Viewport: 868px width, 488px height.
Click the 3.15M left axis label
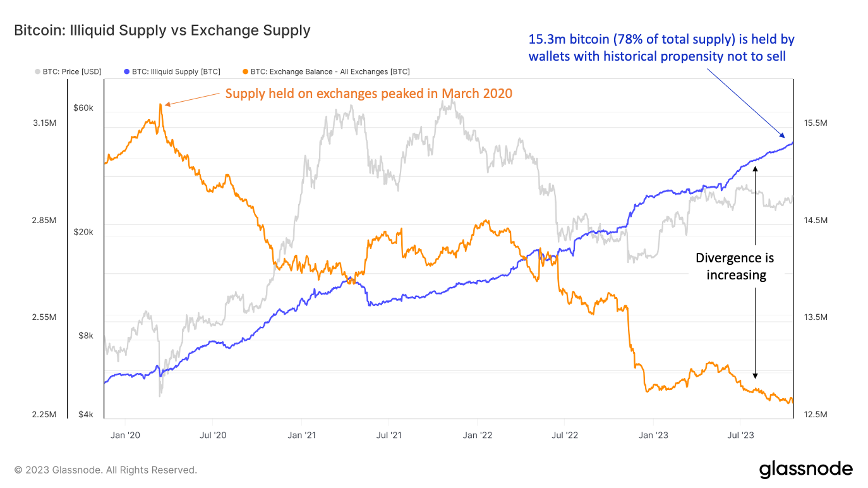[44, 123]
